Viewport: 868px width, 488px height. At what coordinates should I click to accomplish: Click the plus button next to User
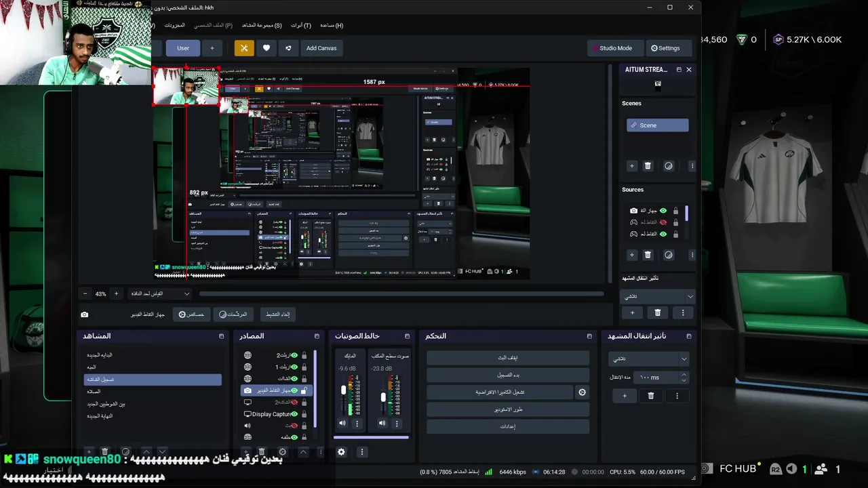[212, 48]
